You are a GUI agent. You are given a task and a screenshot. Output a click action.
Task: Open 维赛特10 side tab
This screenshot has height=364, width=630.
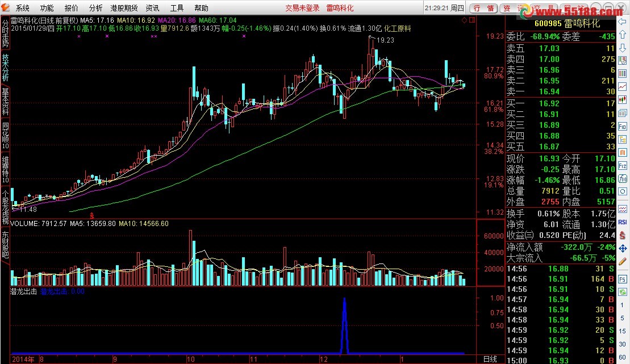click(x=5, y=170)
